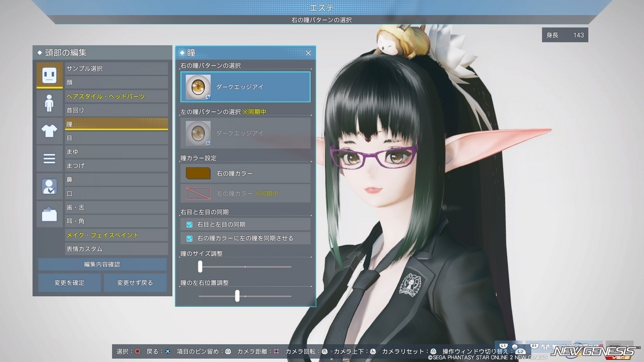Open ヘアスタイル・ヘッドパーツ entry

[x=116, y=96]
